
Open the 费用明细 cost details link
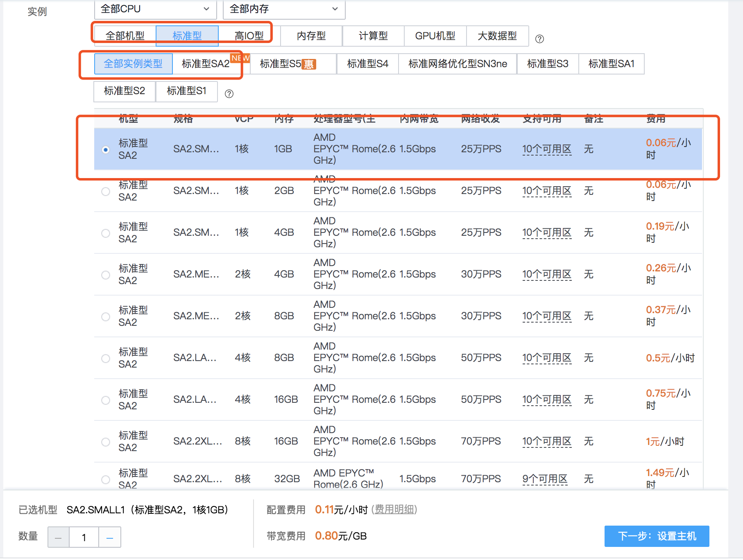pos(394,509)
